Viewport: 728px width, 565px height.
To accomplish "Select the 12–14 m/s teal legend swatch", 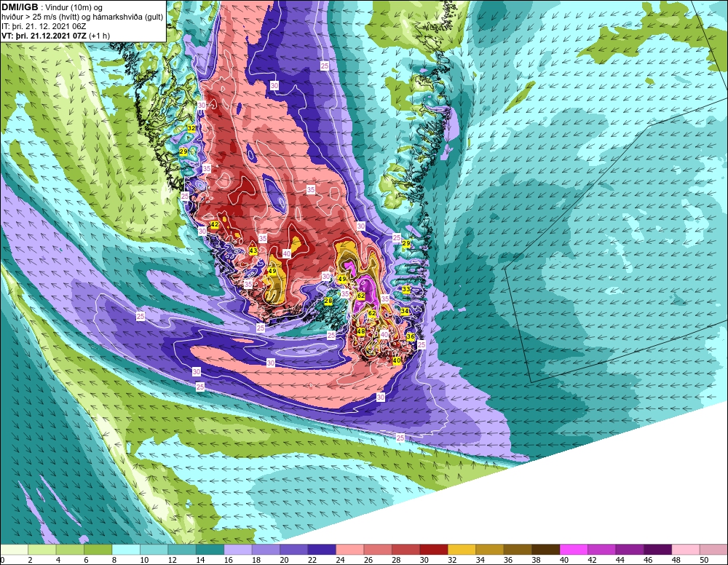I will (x=182, y=550).
